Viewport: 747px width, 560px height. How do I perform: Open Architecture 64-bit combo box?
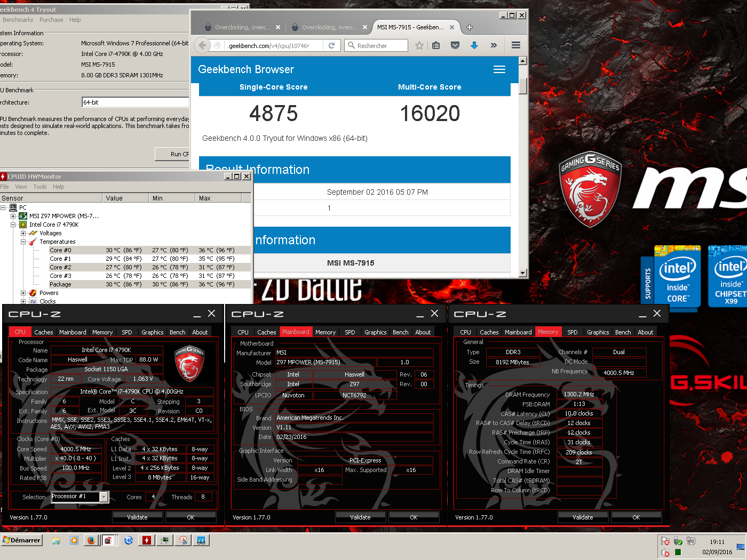[x=136, y=102]
